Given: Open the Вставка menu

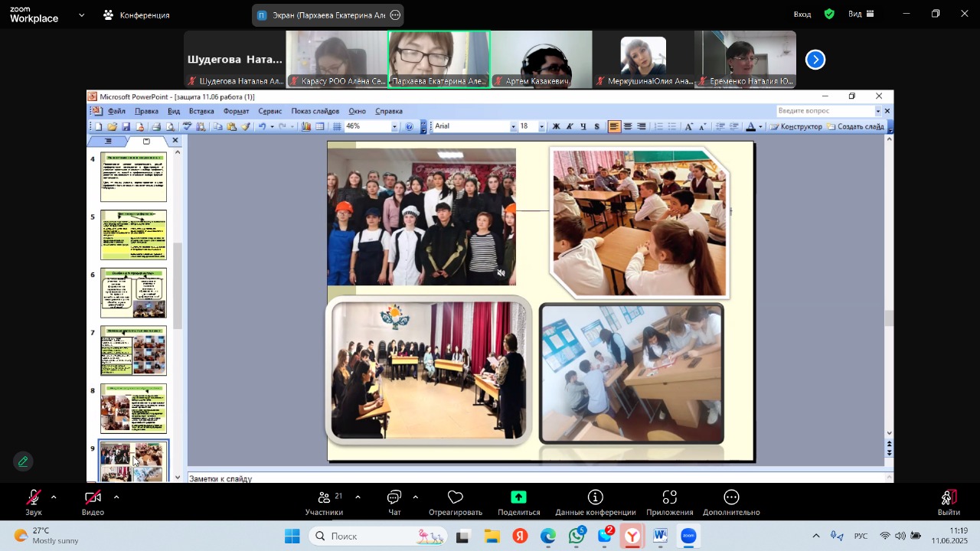Looking at the screenshot, I should [201, 111].
